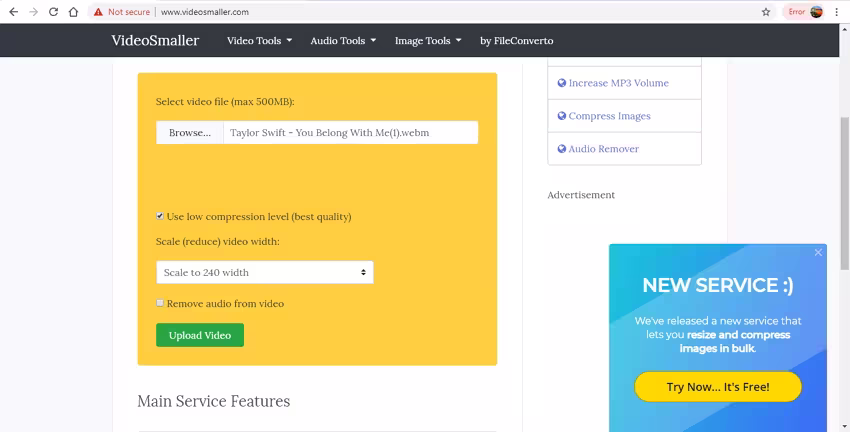Image resolution: width=850 pixels, height=432 pixels.
Task: Bookmark this page with star icon
Action: (766, 12)
